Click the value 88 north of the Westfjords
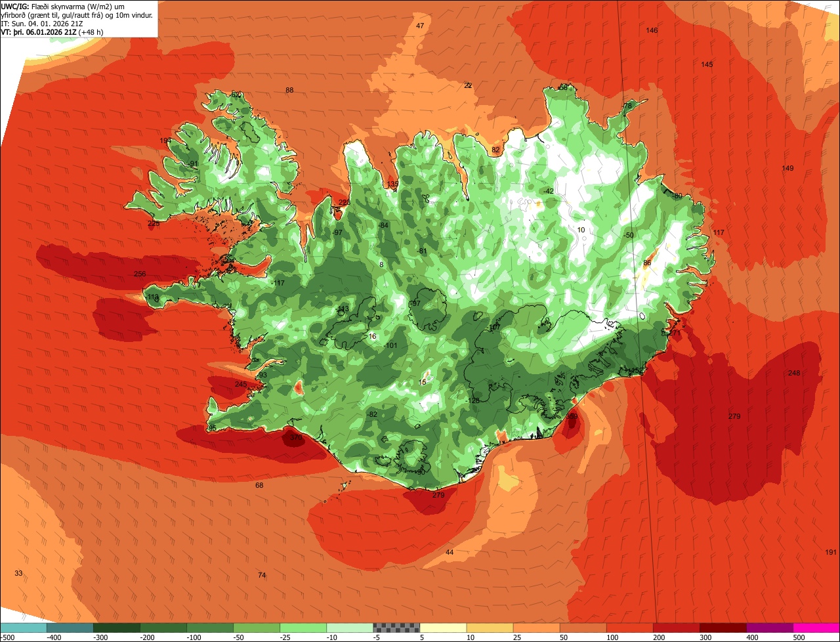840x642 pixels. click(289, 90)
